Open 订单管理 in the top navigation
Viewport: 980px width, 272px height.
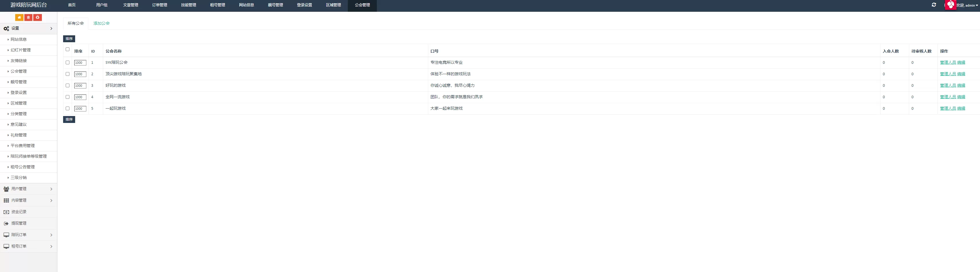159,5
